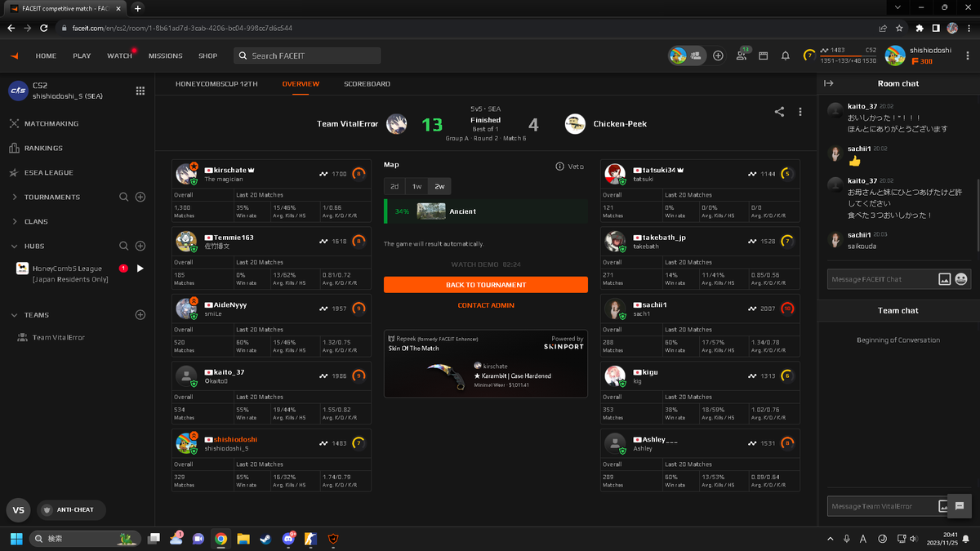Open the MISSIONS nav item
Image resolution: width=980 pixels, height=551 pixels.
click(x=166, y=56)
